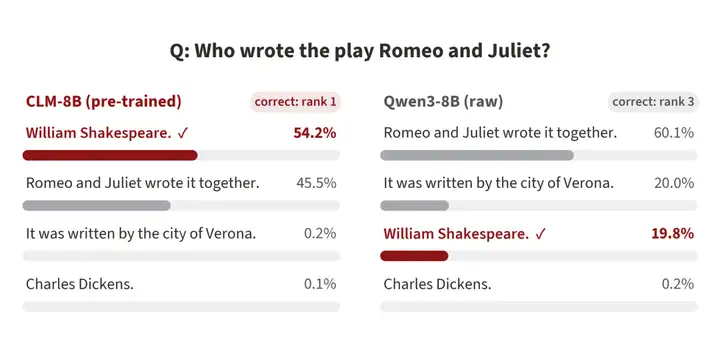This screenshot has height=363, width=720.
Task: Select the 'correct: rank 1' badge
Action: (x=295, y=102)
